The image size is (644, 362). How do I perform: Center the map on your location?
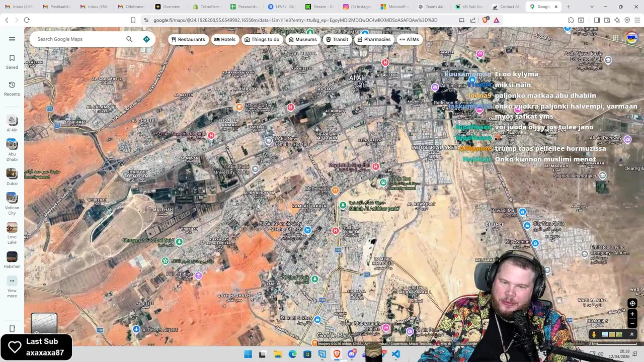(632, 303)
